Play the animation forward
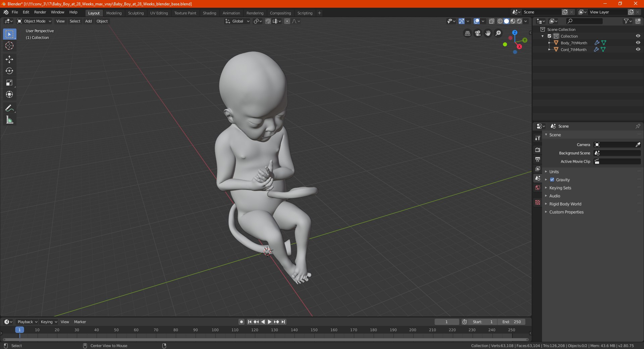This screenshot has width=644, height=349. [x=270, y=322]
